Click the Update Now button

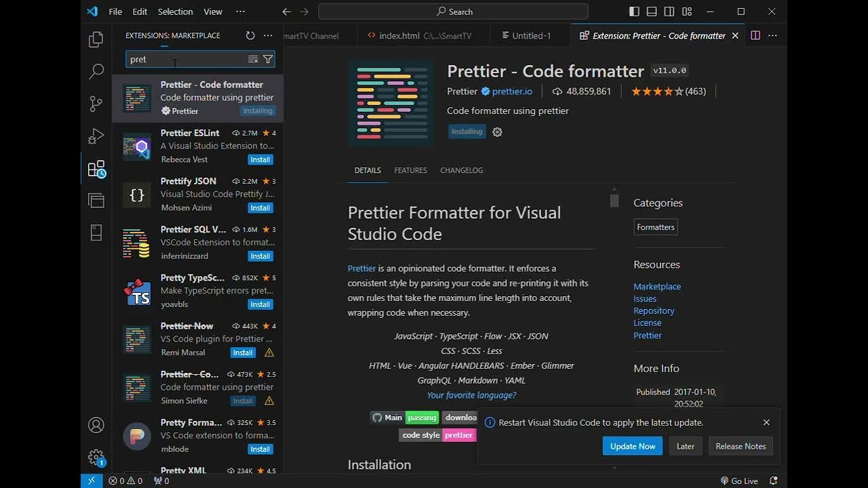click(x=632, y=446)
